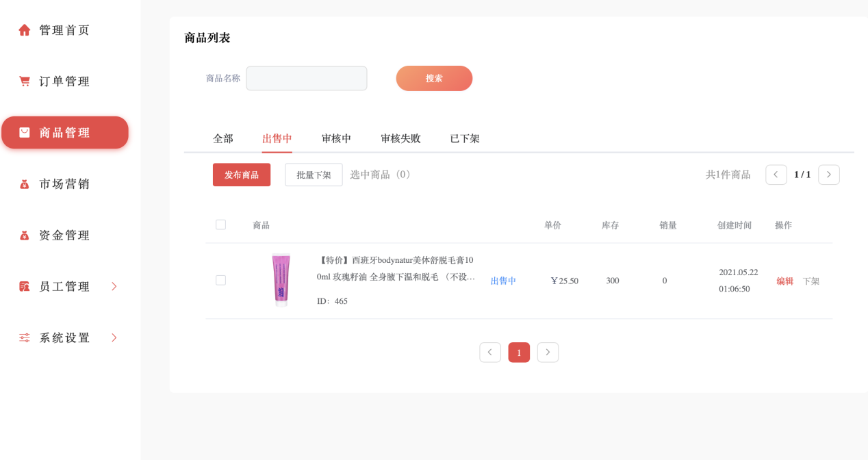
Task: Click product title 【特价】西班牙bodynatur
Action: [x=395, y=268]
